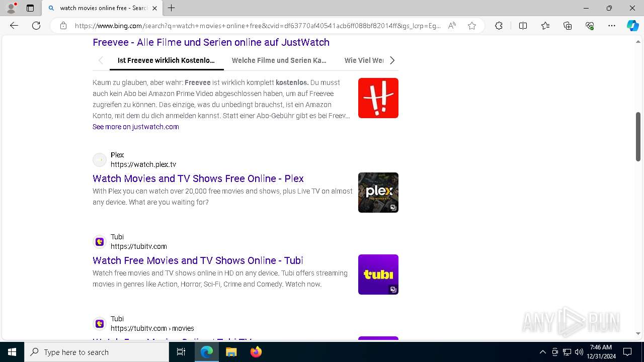Click the Tubi favicon at tubitv.com › movies
644x362 pixels.
click(x=100, y=324)
